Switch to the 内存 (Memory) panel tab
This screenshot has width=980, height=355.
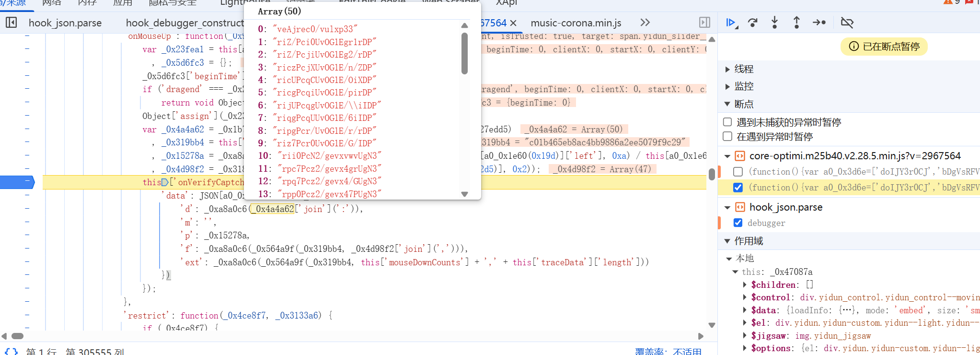click(87, 3)
